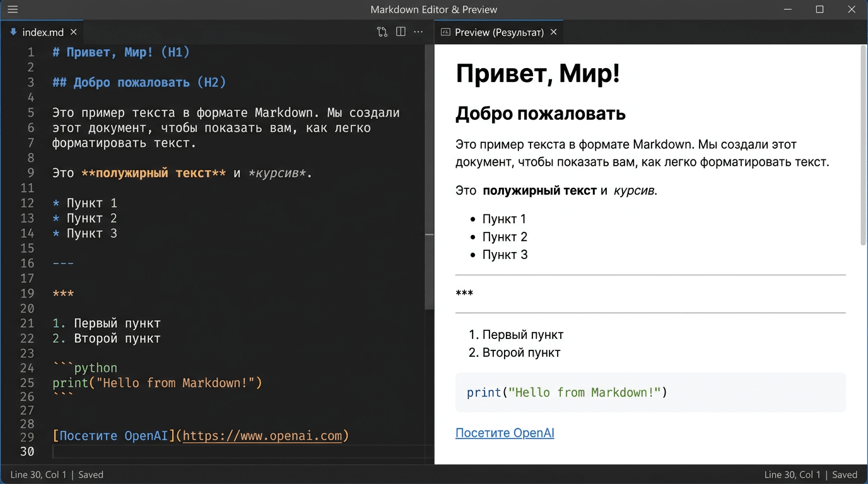Click the Markdown file icon on index.md tab

(13, 32)
